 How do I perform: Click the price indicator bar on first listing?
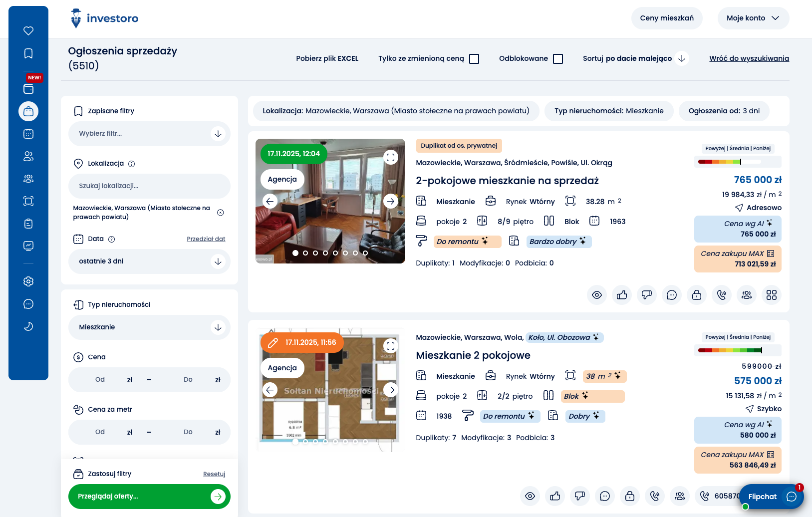tap(737, 162)
